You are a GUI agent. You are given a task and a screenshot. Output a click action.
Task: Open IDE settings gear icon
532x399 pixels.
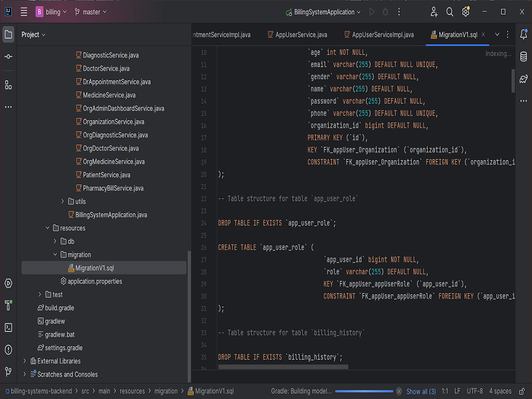(465, 12)
